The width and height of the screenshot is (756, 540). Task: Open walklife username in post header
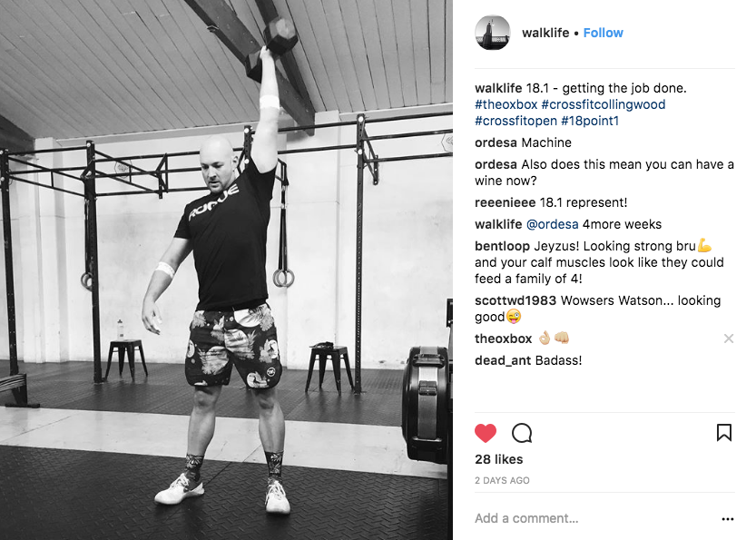point(545,33)
